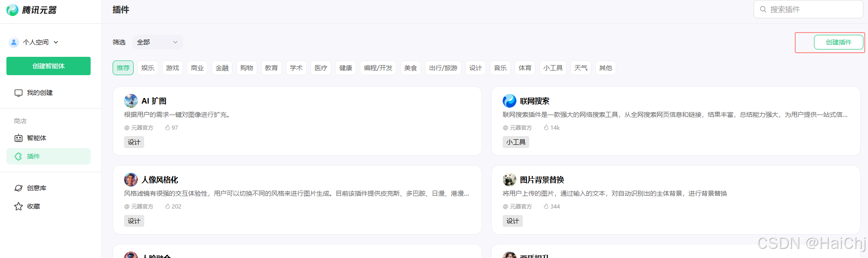Open the 图片背景替换 plugin title

(542, 180)
